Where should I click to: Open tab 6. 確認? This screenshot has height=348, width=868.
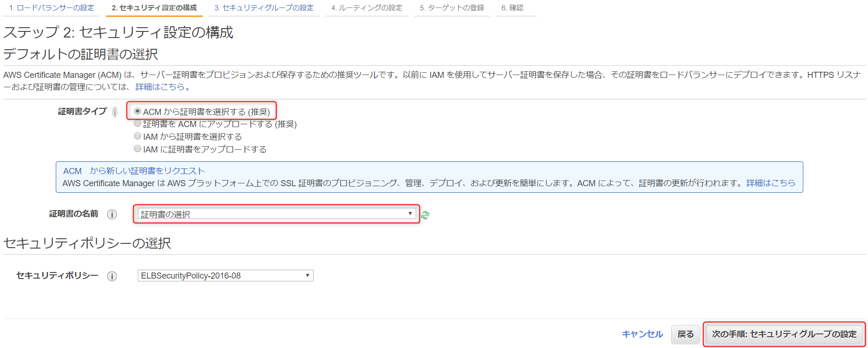512,8
